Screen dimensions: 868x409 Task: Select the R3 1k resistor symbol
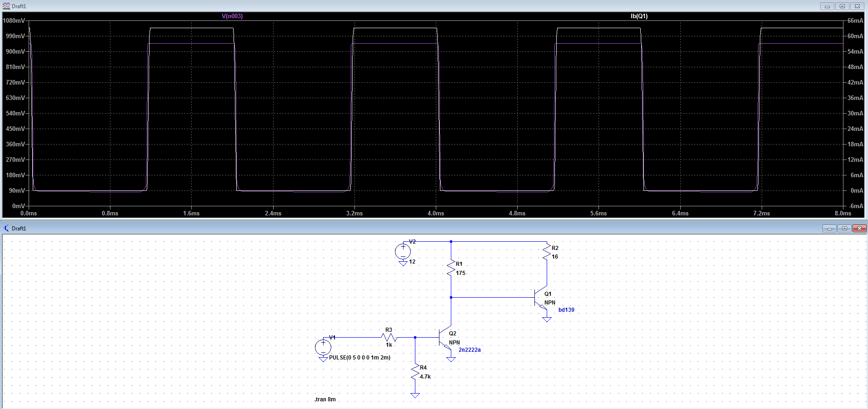(389, 338)
